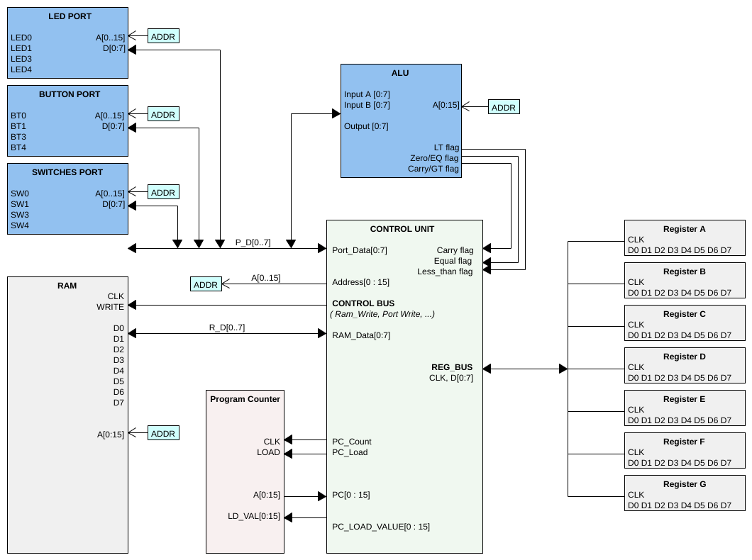The height and width of the screenshot is (560, 752).
Task: Click the Program Counter block
Action: coord(245,472)
